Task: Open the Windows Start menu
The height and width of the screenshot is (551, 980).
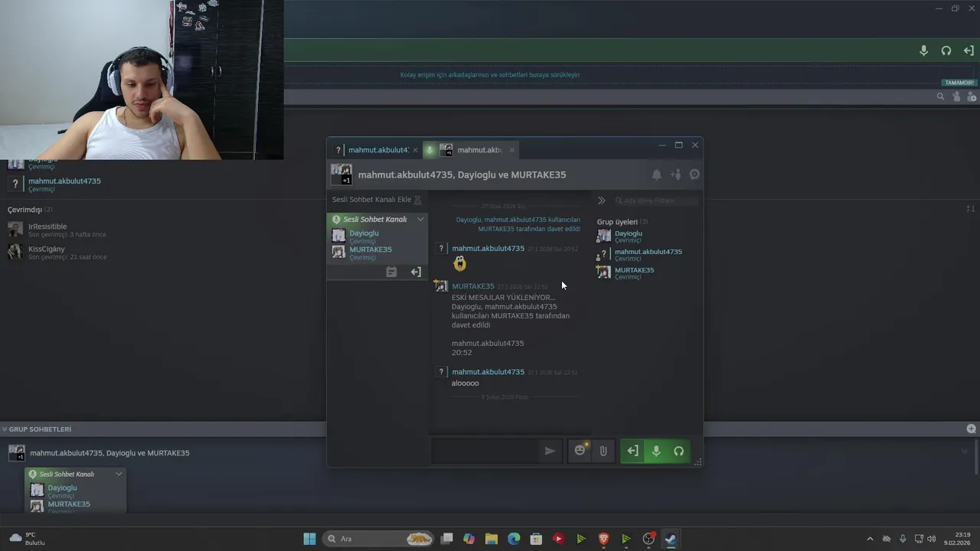Action: (x=309, y=539)
